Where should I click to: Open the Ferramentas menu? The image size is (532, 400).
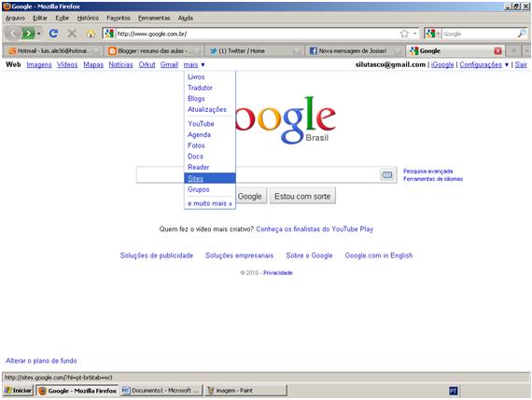(154, 18)
